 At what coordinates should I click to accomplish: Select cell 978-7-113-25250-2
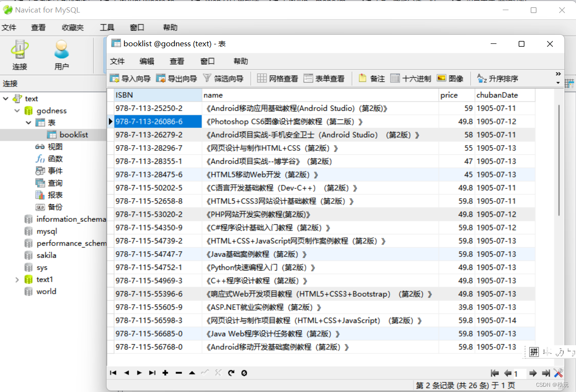point(158,108)
